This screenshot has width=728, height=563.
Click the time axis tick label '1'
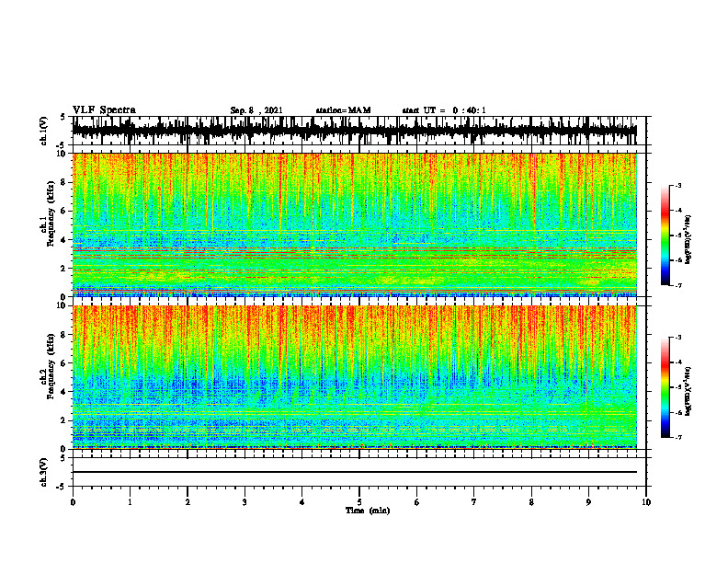[130, 502]
